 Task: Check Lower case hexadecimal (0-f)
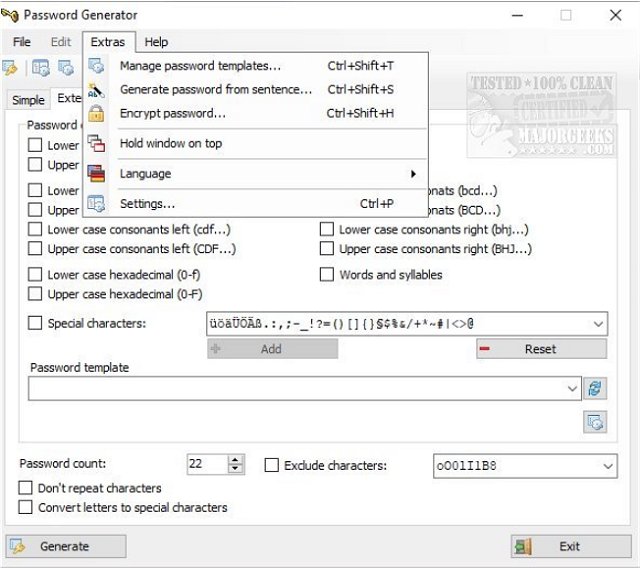[x=35, y=275]
